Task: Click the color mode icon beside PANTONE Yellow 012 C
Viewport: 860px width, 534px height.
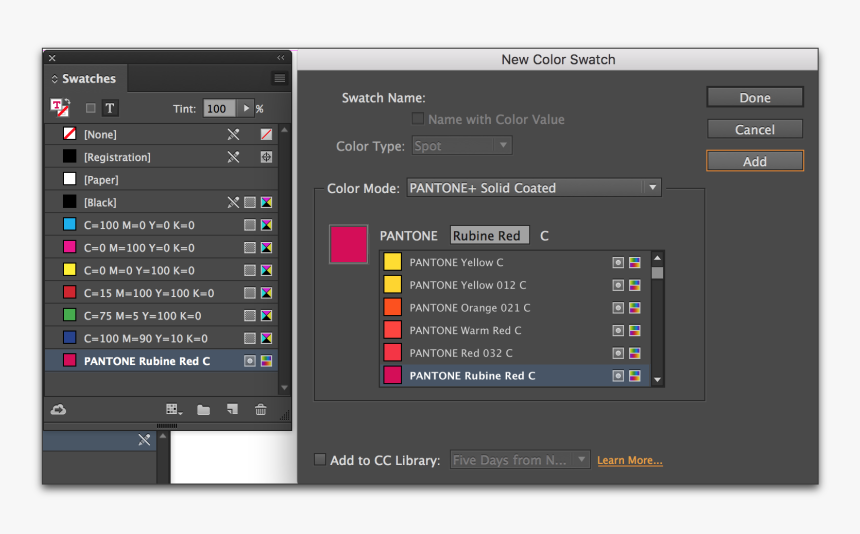Action: tap(635, 285)
